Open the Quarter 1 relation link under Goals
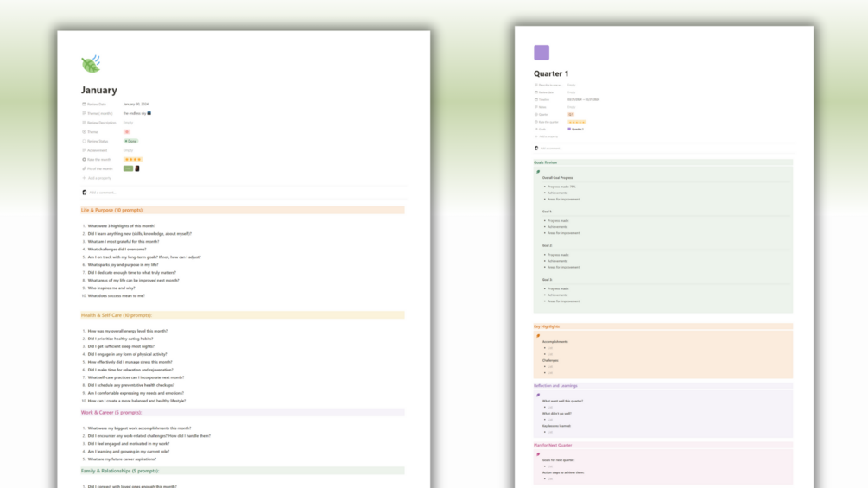 pos(576,129)
